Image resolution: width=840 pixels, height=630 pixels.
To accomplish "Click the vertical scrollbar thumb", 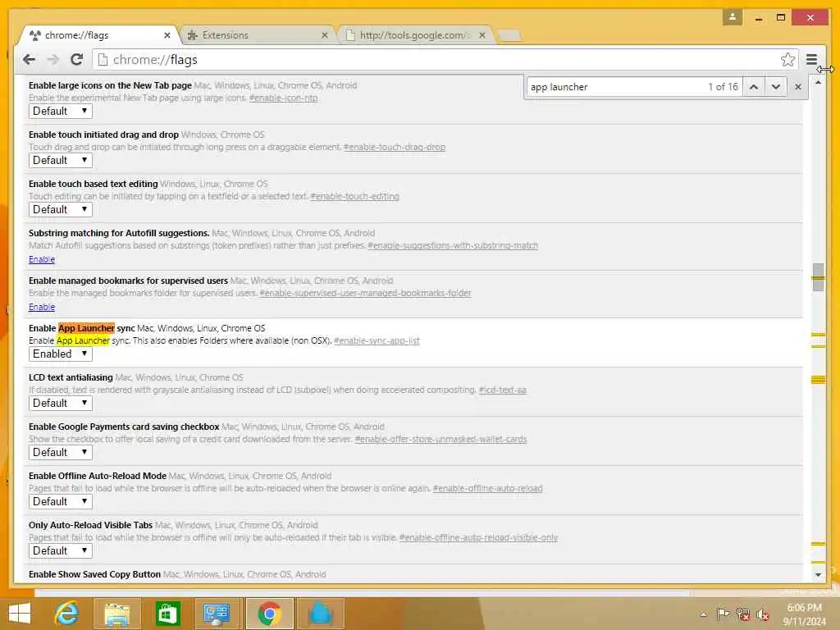I will [818, 277].
